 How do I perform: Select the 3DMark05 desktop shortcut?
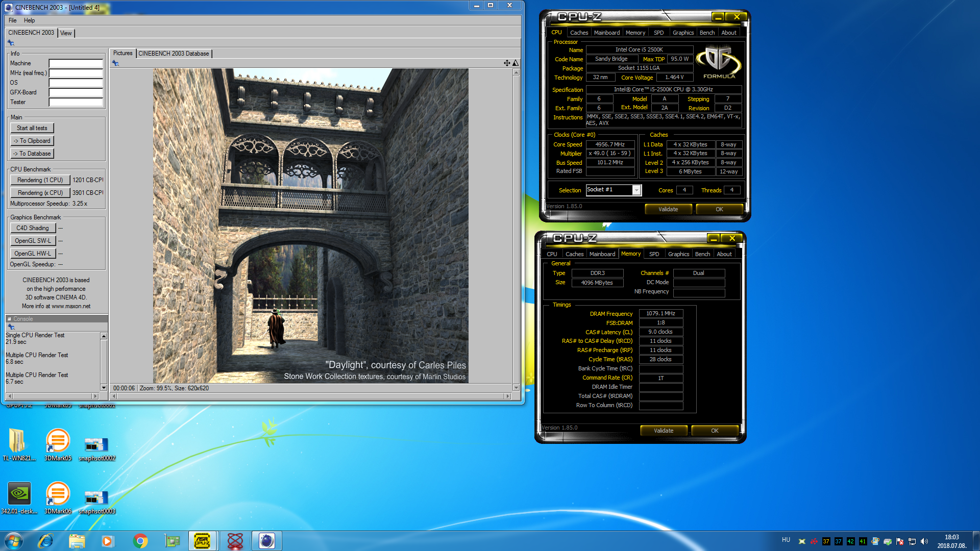(58, 444)
